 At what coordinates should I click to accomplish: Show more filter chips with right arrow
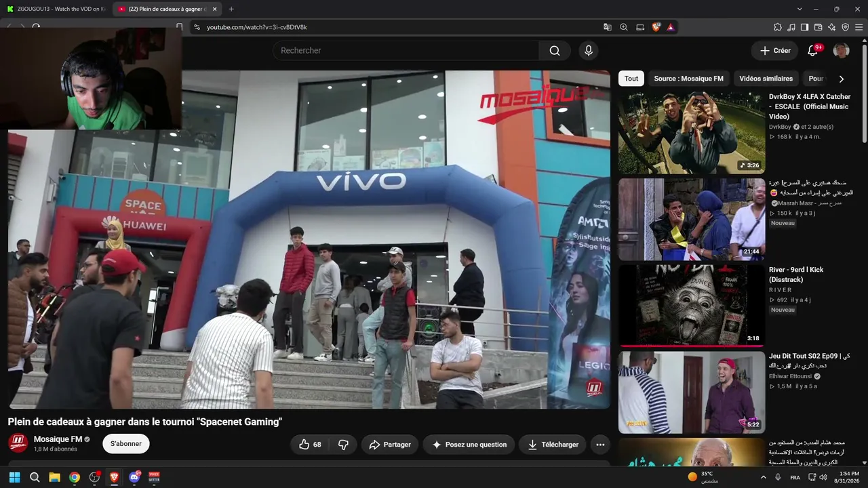(842, 79)
